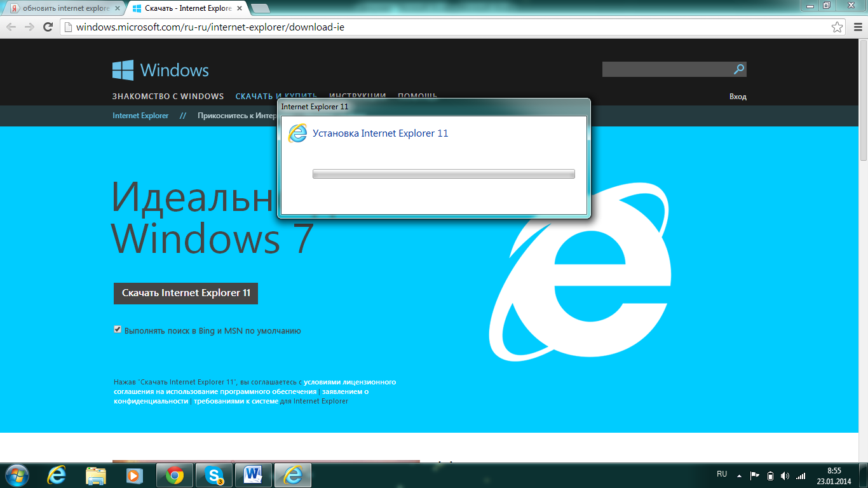Open Skype from the taskbar
The width and height of the screenshot is (868, 488).
tap(214, 475)
